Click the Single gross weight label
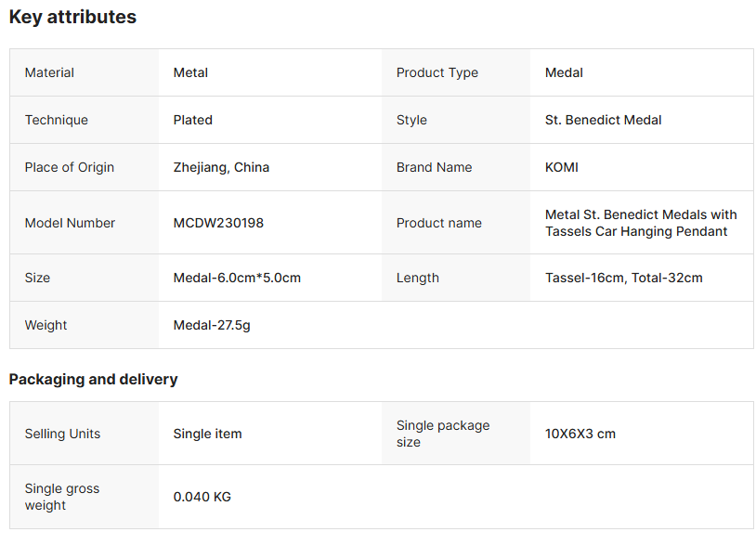Image resolution: width=756 pixels, height=545 pixels. [x=62, y=497]
